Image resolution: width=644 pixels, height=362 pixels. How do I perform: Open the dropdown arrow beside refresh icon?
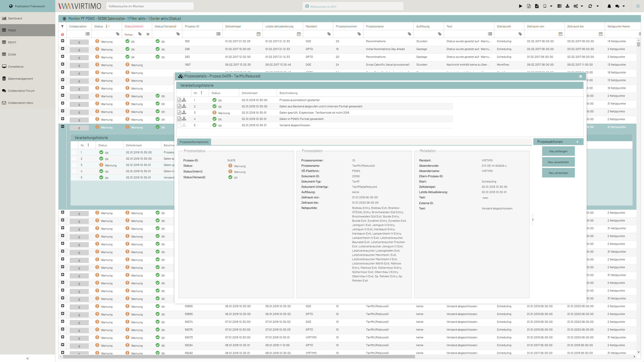click(x=597, y=6)
